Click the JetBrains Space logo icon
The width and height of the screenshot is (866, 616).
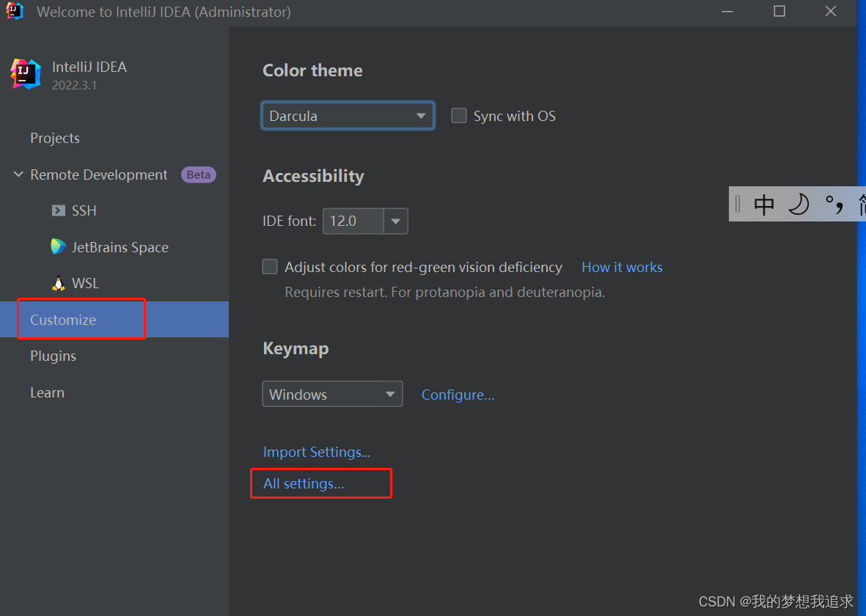58,246
